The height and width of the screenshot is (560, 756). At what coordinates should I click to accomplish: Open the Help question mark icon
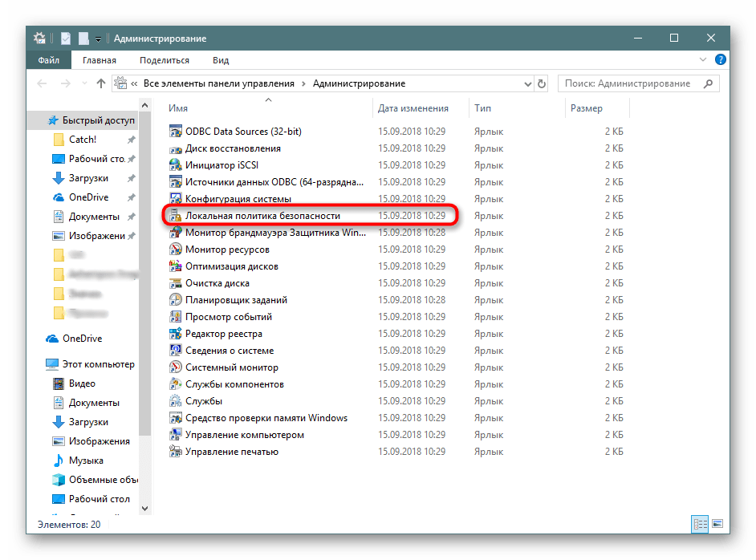[x=721, y=60]
